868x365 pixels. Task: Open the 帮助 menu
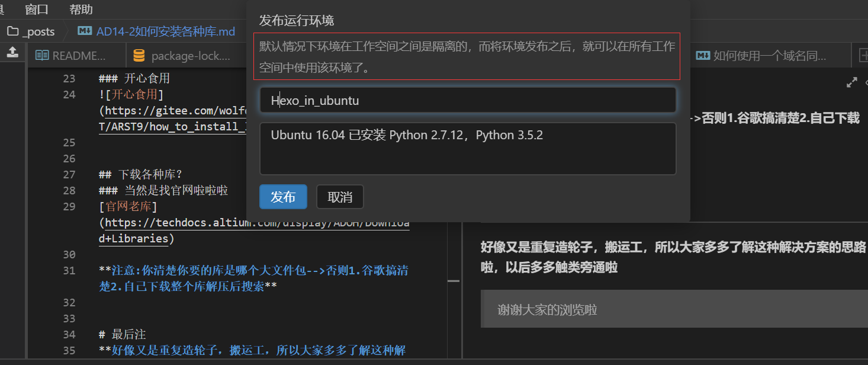pyautogui.click(x=81, y=9)
